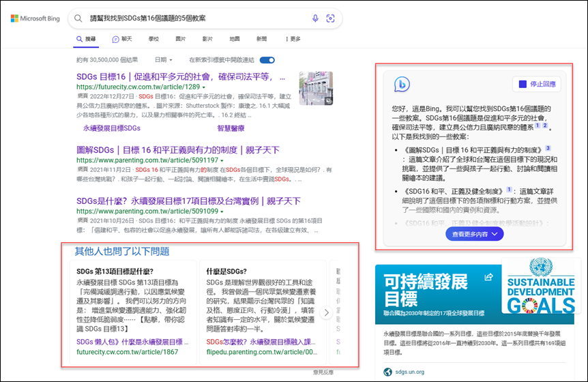Click the Sustainable Development Goals logo image

click(540, 286)
